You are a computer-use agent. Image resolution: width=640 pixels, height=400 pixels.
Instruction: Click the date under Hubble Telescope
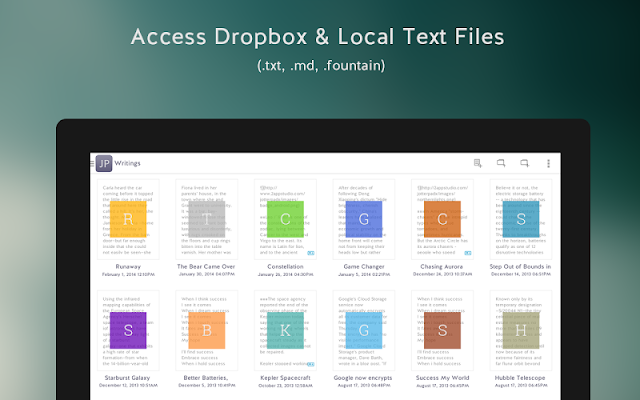click(521, 385)
